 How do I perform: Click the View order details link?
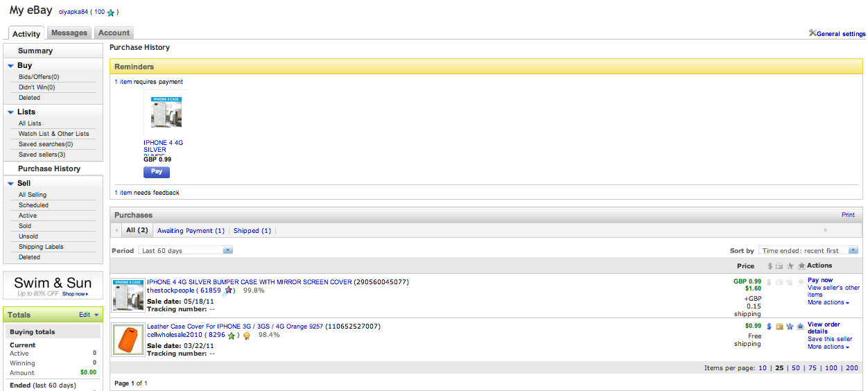tap(824, 328)
